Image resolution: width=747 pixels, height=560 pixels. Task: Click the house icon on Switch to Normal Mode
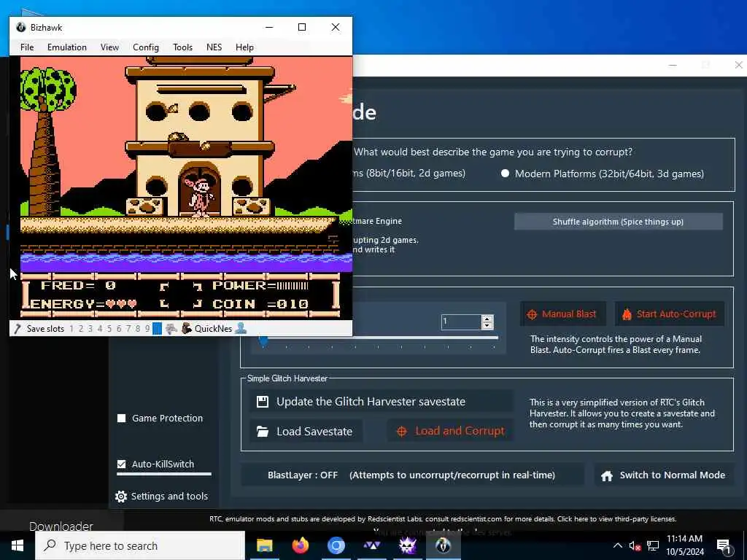(606, 475)
